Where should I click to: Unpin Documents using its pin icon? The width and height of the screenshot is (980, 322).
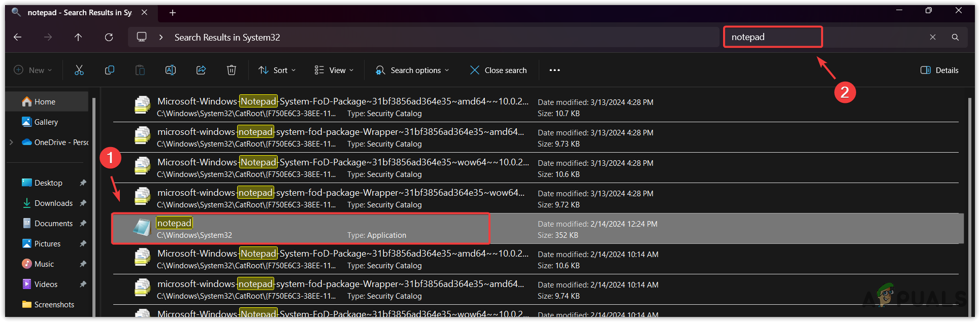pos(83,223)
